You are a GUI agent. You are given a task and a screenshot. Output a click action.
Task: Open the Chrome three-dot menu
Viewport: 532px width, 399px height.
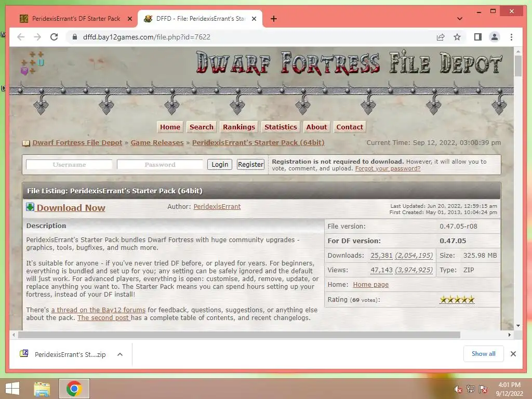(x=511, y=37)
